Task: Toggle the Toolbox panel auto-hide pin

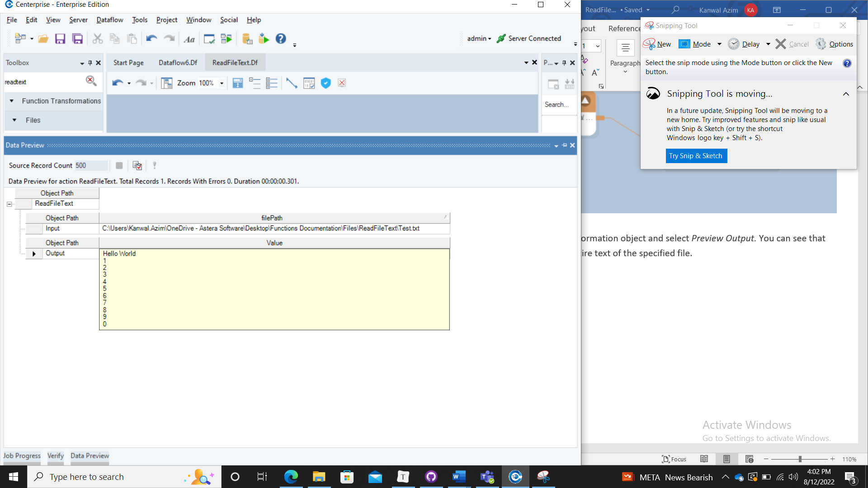Action: point(90,63)
